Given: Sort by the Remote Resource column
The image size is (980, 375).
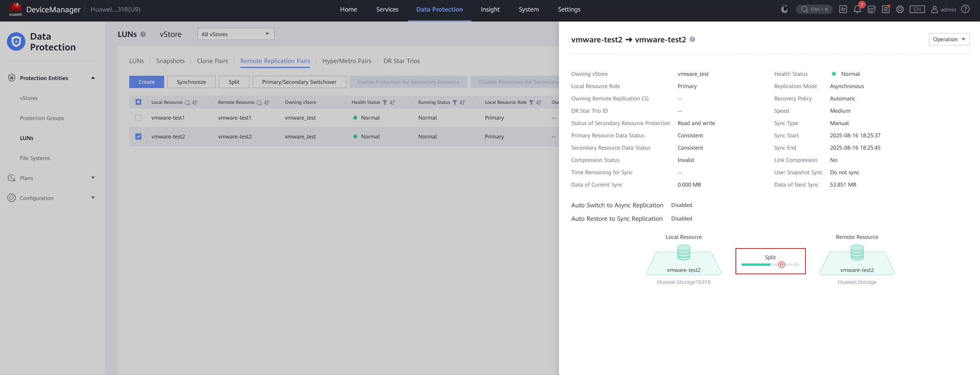Looking at the screenshot, I should (266, 103).
